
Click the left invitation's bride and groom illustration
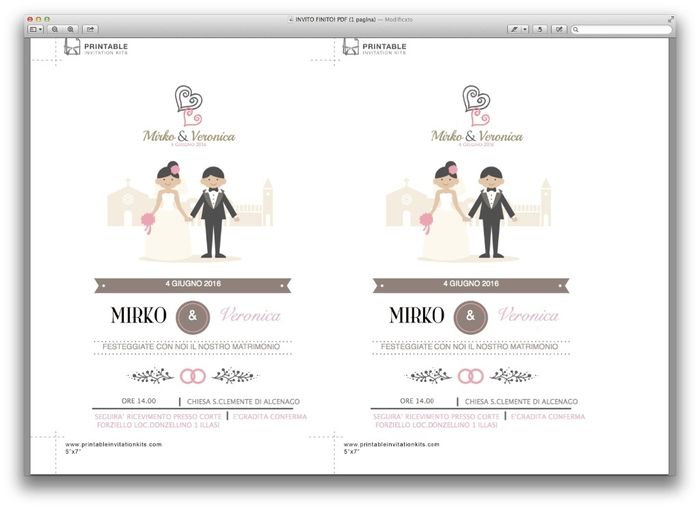[192, 212]
